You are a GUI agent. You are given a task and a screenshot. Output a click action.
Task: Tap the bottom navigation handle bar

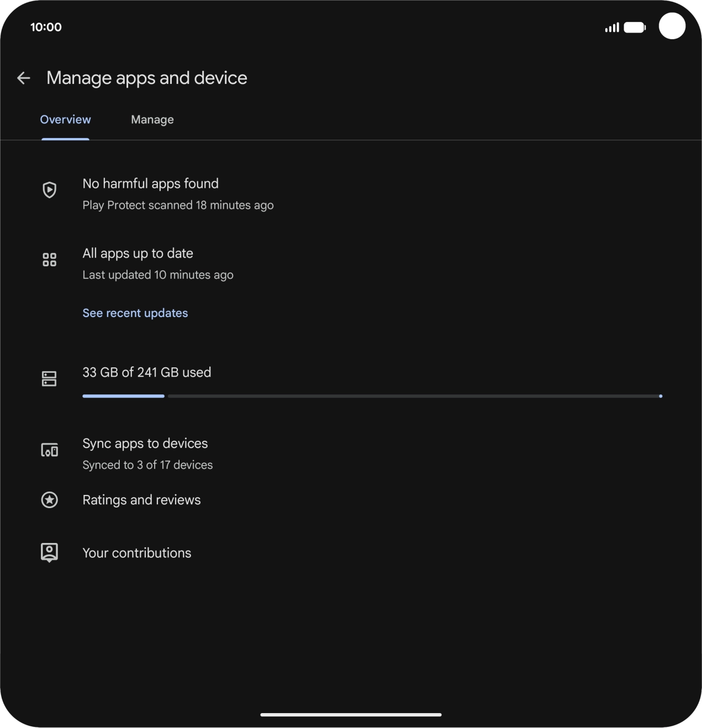[x=351, y=715]
